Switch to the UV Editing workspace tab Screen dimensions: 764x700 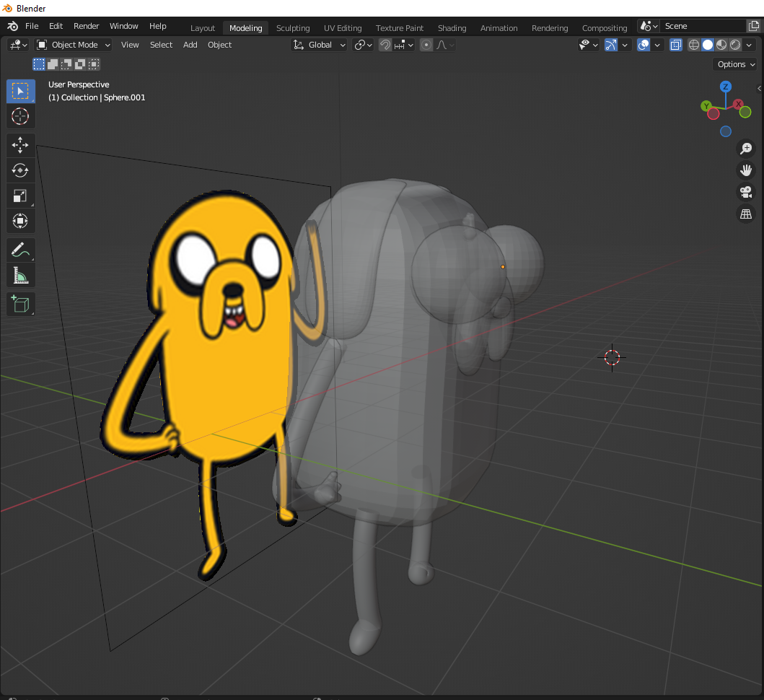coord(343,28)
